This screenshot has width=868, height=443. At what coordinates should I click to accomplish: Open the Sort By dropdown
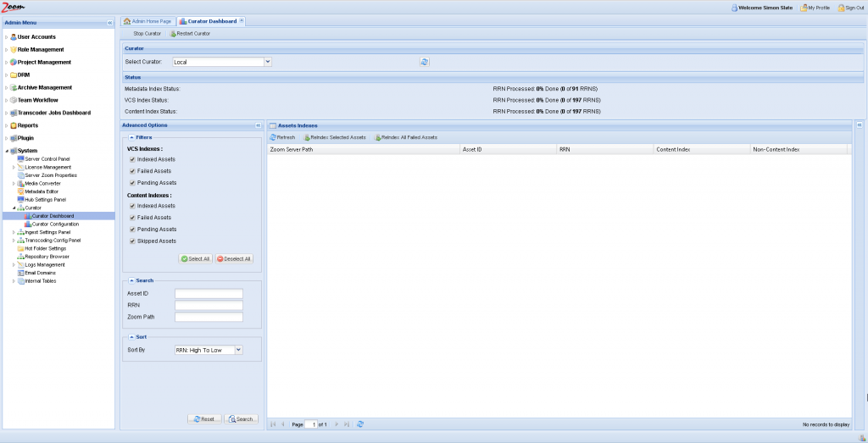coord(238,349)
